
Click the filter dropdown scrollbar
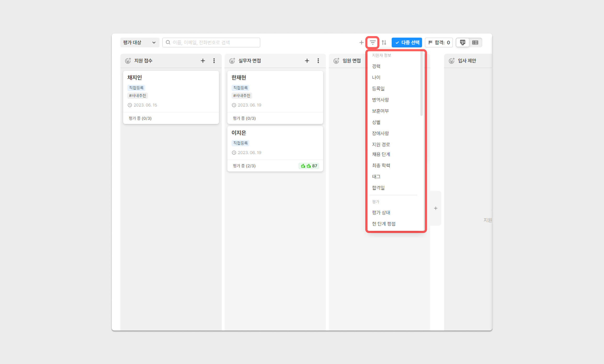pos(421,84)
